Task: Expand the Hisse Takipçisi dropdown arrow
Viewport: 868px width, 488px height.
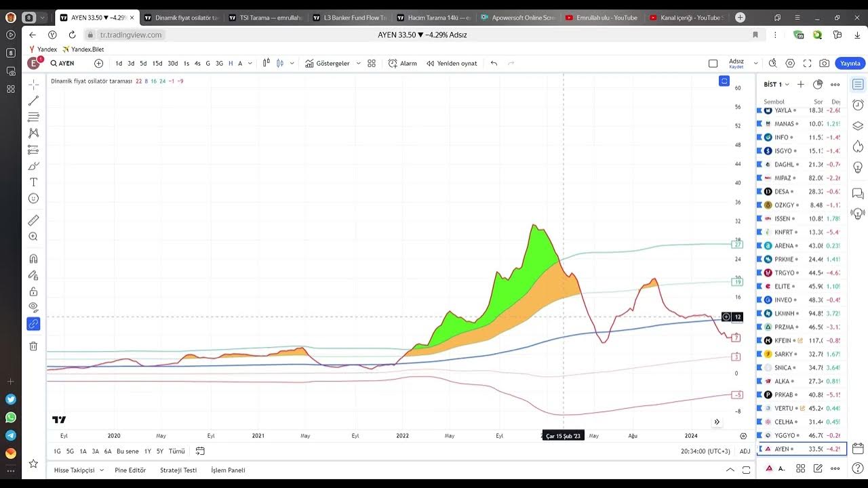Action: pos(102,470)
